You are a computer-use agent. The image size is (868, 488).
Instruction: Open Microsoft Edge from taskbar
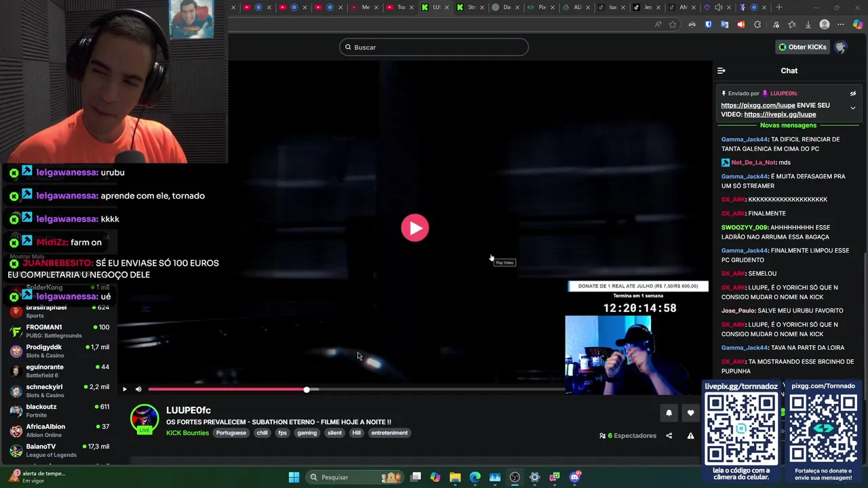coord(475,477)
